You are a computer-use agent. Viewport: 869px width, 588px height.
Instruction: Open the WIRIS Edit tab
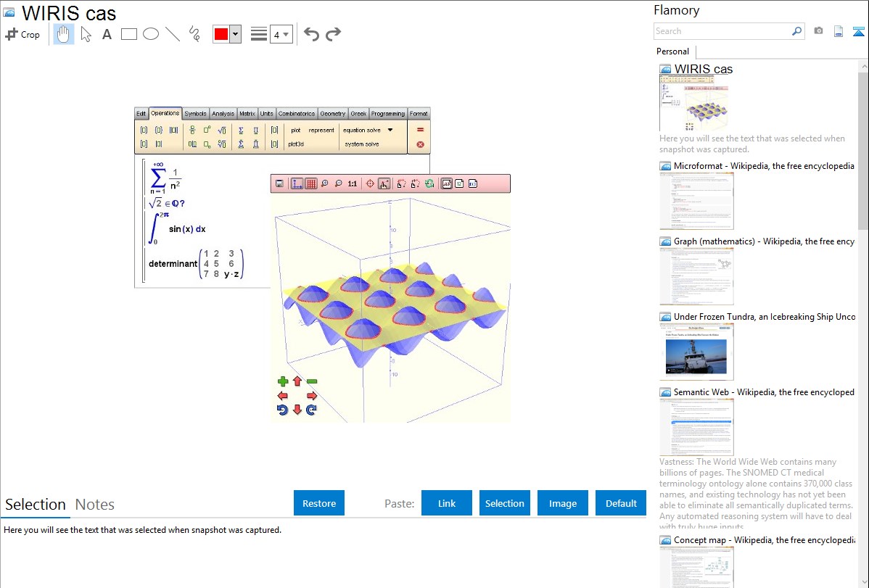[141, 114]
